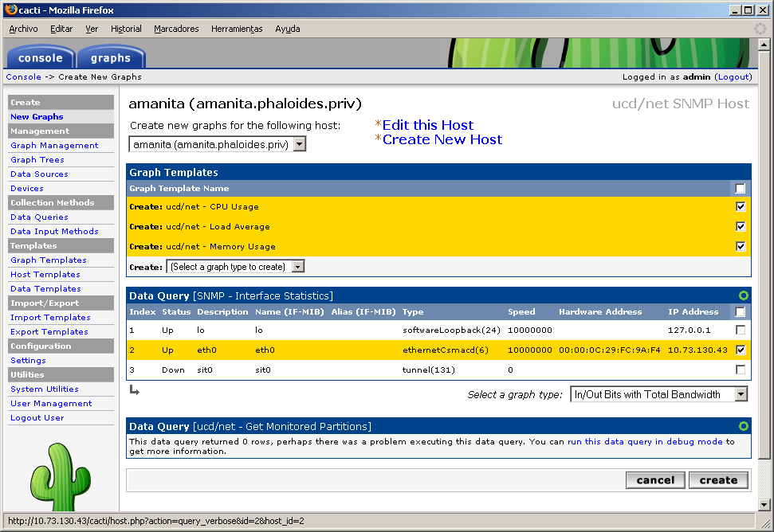Click the reload icon for Get Monitored Partitions
The image size is (774, 532).
(743, 426)
